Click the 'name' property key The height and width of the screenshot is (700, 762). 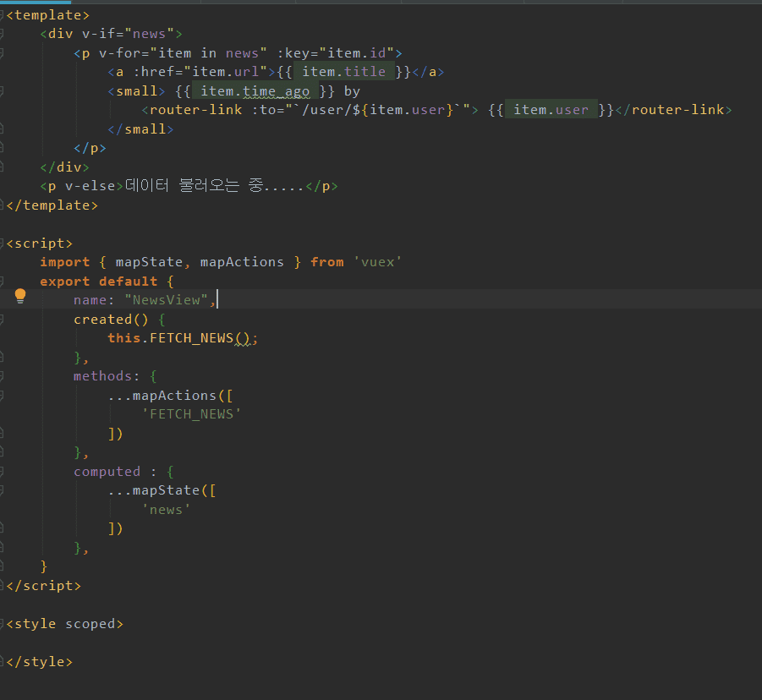pyautogui.click(x=90, y=300)
